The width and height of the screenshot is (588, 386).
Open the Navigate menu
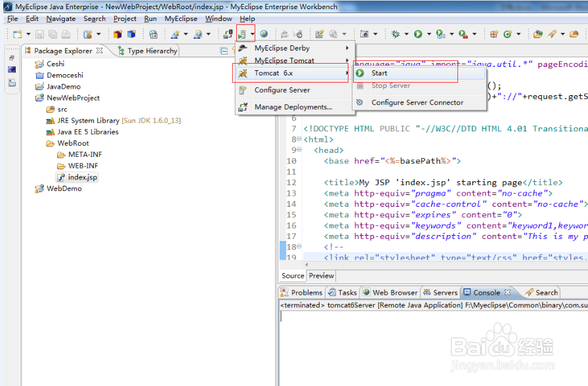click(x=61, y=19)
